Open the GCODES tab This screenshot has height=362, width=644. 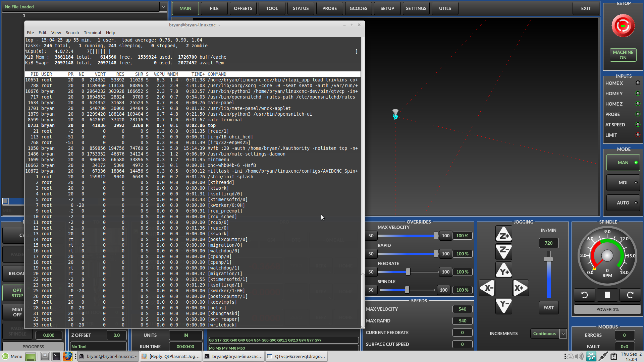[359, 8]
